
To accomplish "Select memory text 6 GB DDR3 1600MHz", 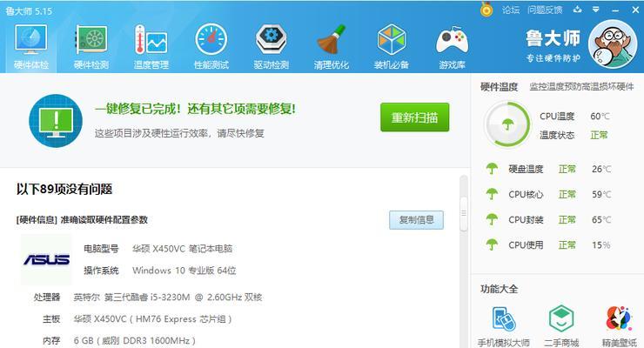I will click(x=134, y=341).
